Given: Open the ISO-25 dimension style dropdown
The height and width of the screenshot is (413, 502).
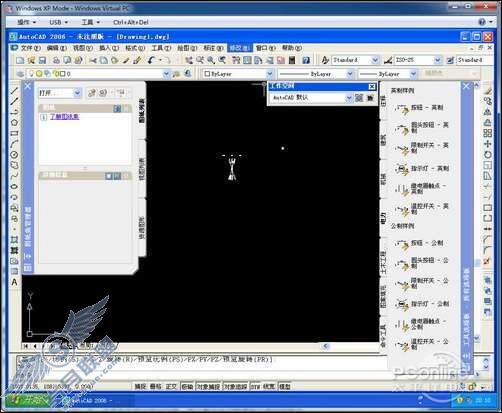Looking at the screenshot, I should pyautogui.click(x=438, y=60).
